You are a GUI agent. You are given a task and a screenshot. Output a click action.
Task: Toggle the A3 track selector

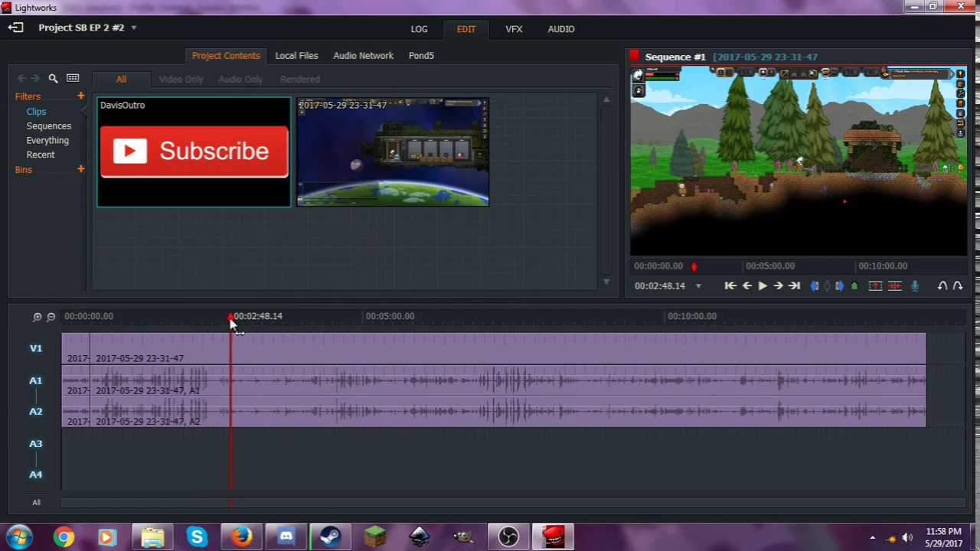36,444
